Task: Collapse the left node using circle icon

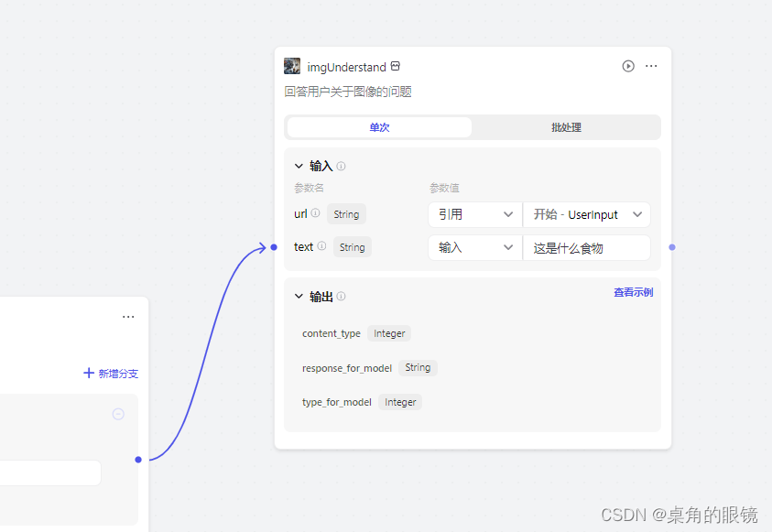Action: click(x=117, y=414)
